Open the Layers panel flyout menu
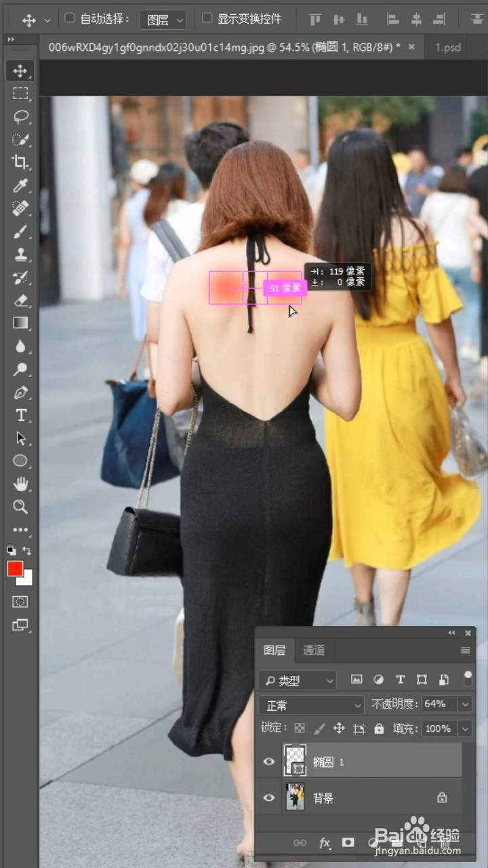The height and width of the screenshot is (868, 488). click(465, 650)
